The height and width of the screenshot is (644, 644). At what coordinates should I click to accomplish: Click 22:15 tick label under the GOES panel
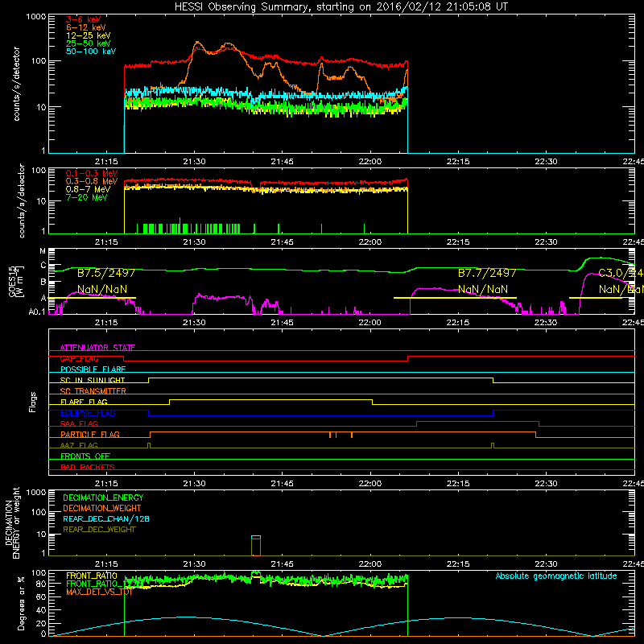(x=458, y=323)
